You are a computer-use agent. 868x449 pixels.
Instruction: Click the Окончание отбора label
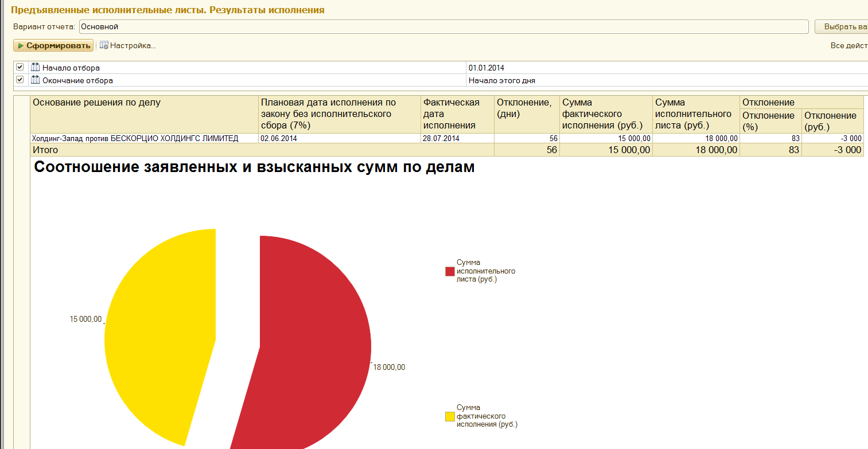(77, 80)
